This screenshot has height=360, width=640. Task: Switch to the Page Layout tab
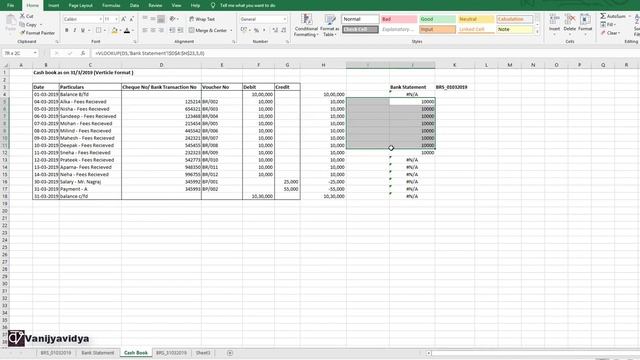[80, 5]
